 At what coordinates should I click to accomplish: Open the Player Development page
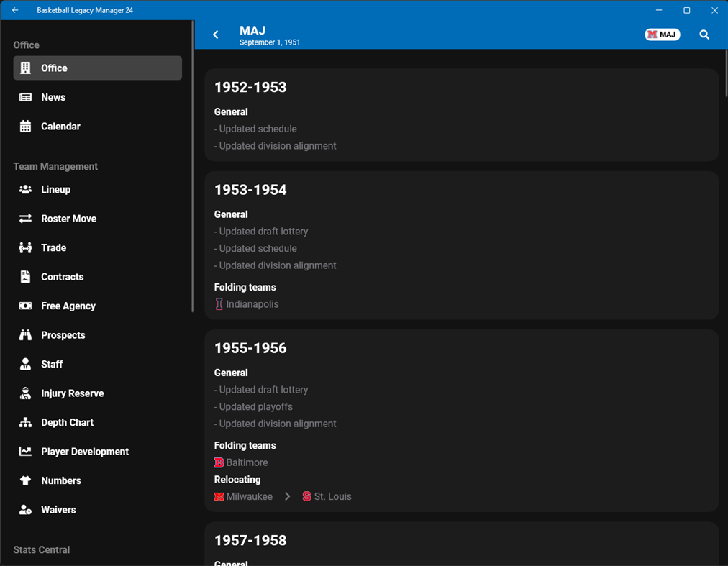point(98,452)
